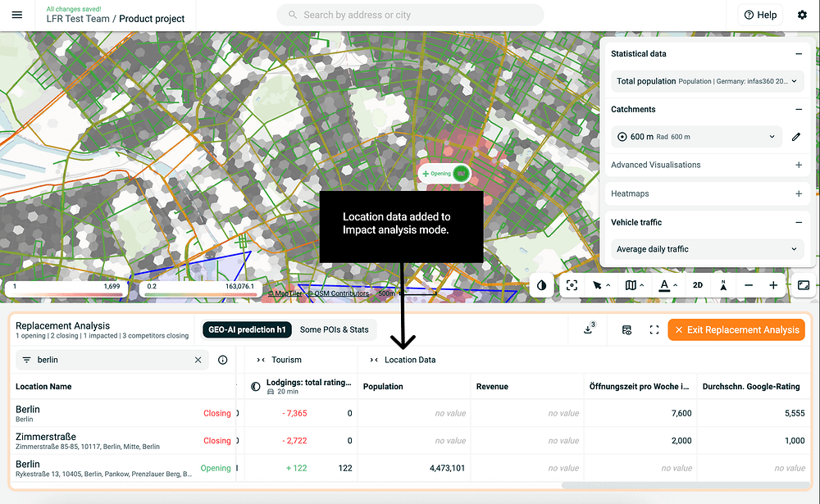Open the 600 m catchment dropdown
The height and width of the screenshot is (504, 820).
click(696, 137)
